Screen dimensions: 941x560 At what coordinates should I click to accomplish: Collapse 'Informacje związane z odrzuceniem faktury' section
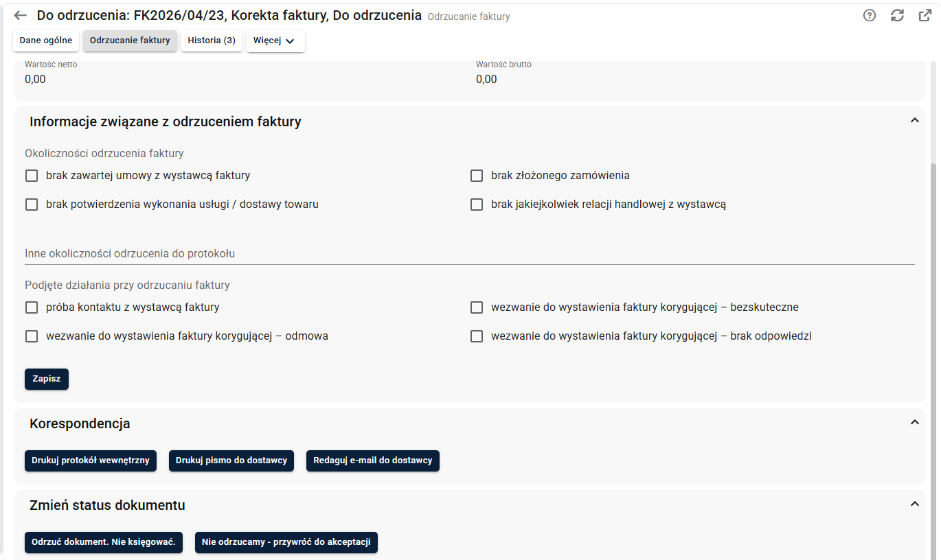point(914,121)
